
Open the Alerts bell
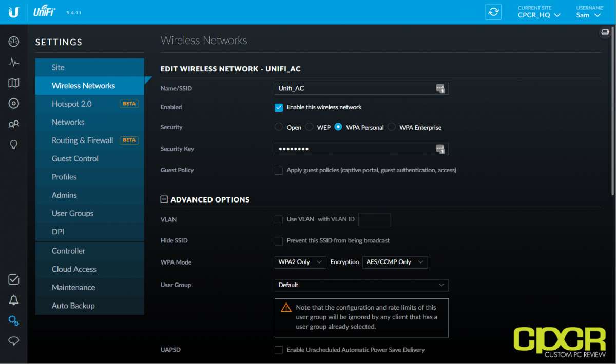pyautogui.click(x=13, y=300)
